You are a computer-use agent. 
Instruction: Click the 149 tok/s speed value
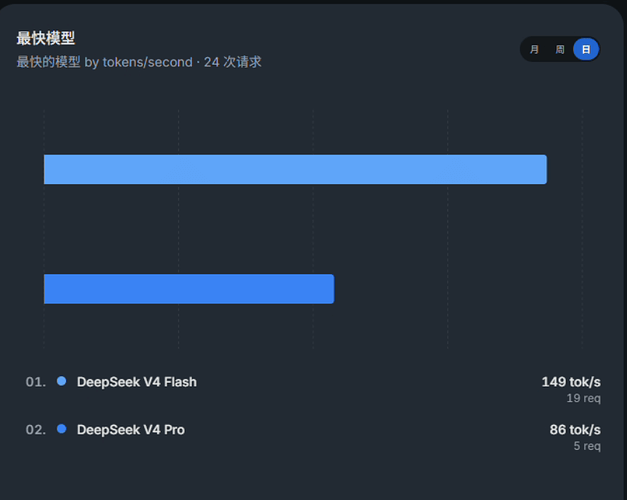point(571,382)
